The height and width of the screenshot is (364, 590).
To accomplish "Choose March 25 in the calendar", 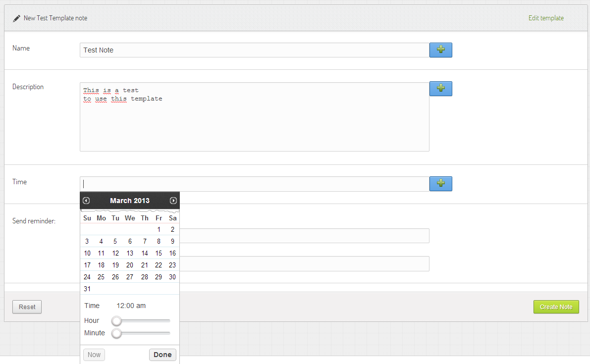I will coord(101,277).
